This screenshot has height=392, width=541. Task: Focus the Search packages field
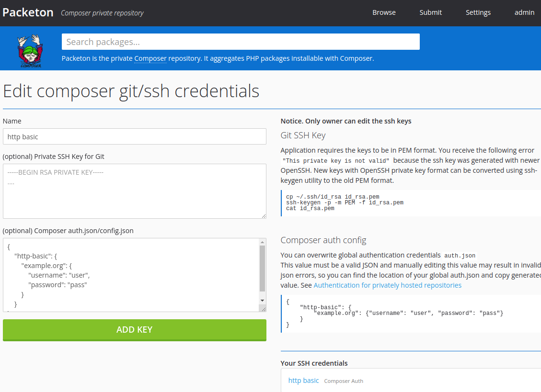[241, 42]
